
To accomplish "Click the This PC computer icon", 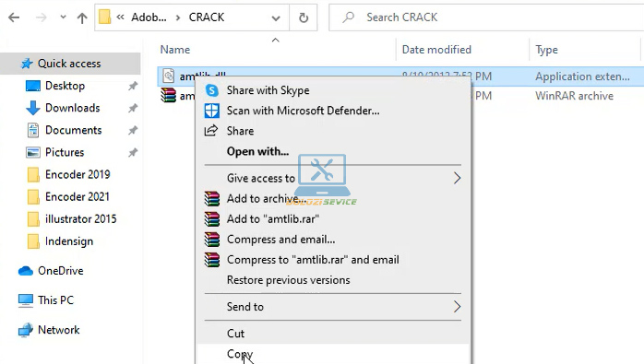I will click(x=26, y=300).
